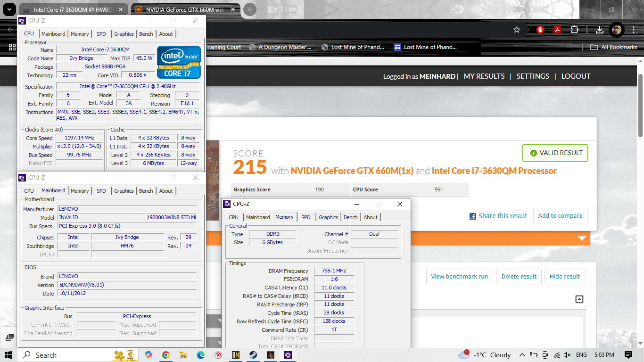Viewport: 644px width, 362px height.
Task: Open the Adobe Acrobat PDF extension
Action: pos(557,30)
